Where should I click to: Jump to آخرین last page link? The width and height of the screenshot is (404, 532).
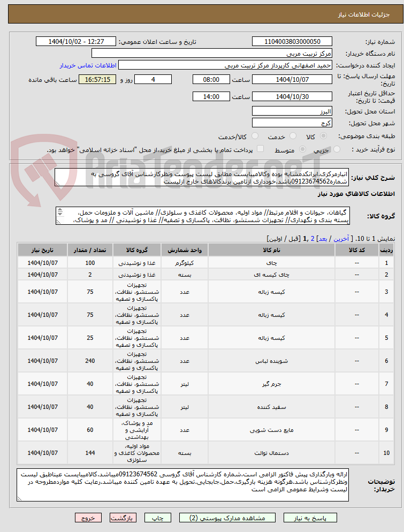(341, 239)
